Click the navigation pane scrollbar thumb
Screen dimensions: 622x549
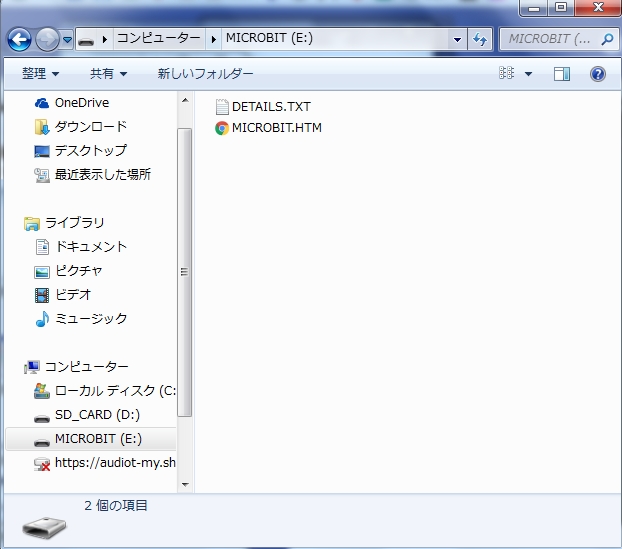(x=184, y=272)
